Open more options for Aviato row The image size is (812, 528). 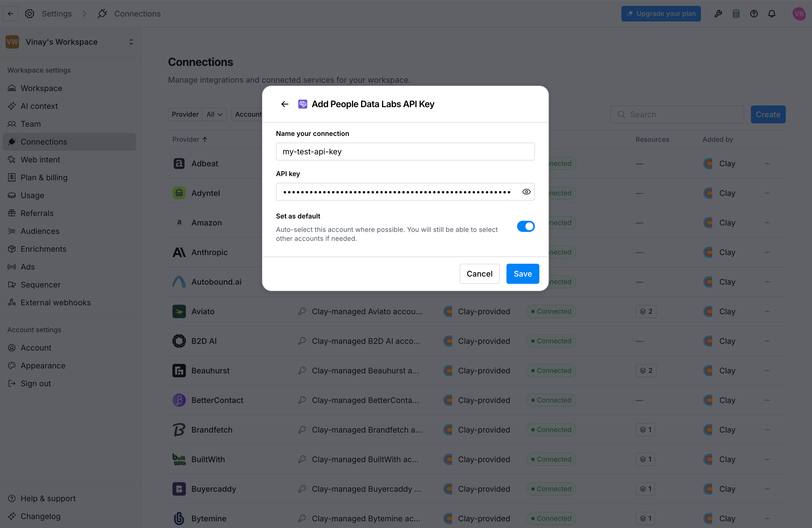click(x=767, y=311)
